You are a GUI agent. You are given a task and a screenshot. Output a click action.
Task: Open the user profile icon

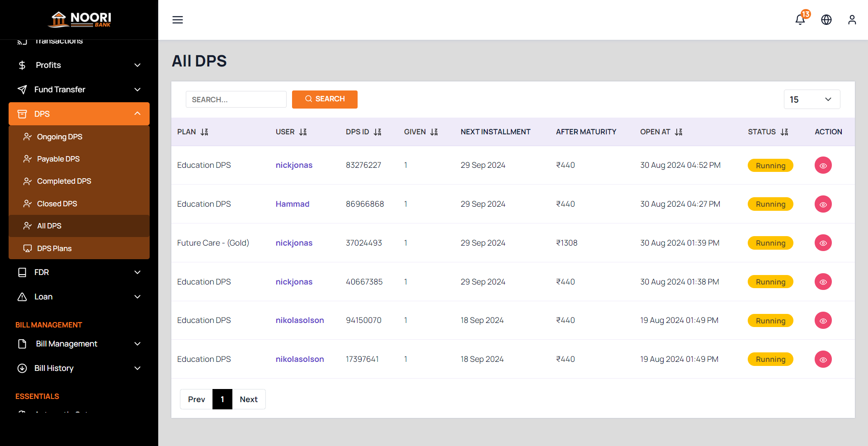(x=852, y=20)
